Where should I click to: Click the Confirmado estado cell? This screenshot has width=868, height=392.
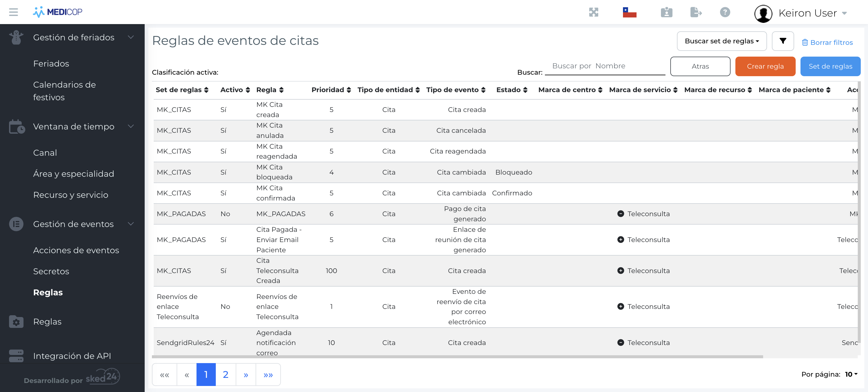click(x=512, y=193)
